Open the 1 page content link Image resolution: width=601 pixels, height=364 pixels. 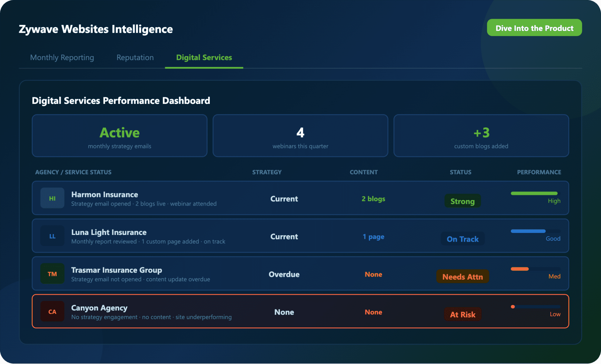click(373, 236)
